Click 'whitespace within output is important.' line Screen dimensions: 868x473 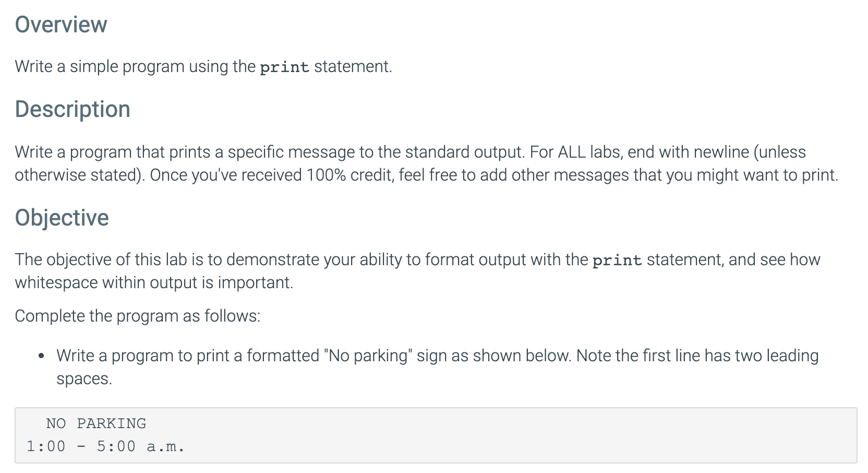[154, 282]
